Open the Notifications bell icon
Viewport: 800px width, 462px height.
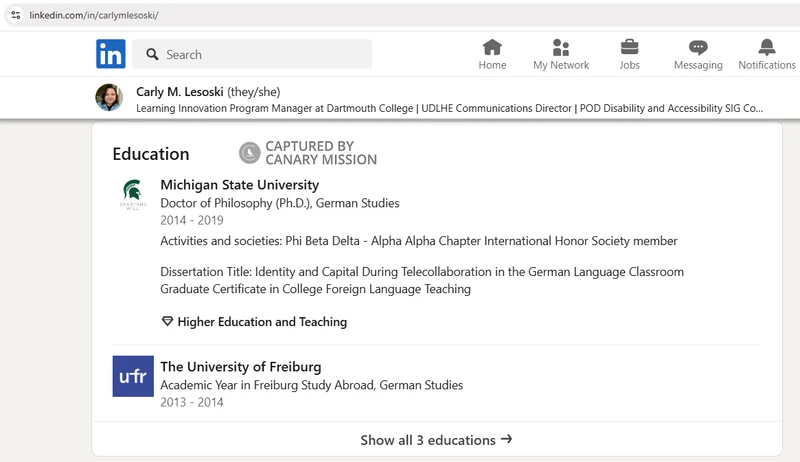[767, 47]
